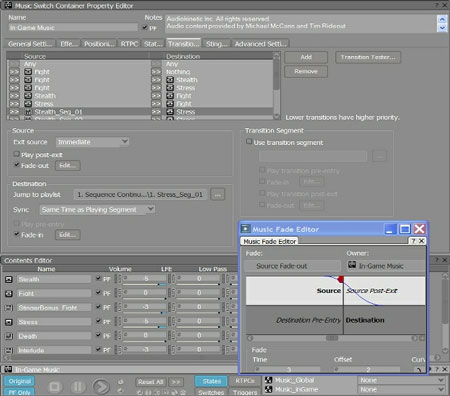This screenshot has width=450, height=396.
Task: Open the Sync Same Time as Playing Segment dropdown
Action: [x=97, y=210]
